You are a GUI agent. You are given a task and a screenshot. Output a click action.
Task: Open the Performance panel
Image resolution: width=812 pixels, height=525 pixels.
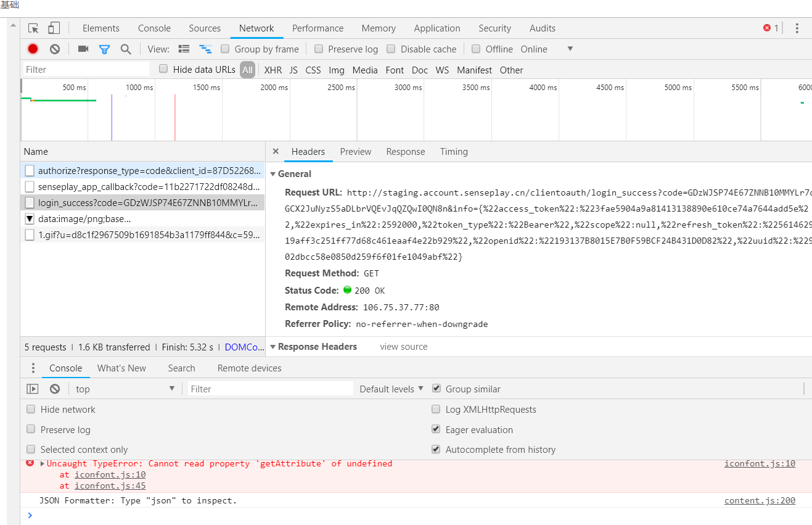pyautogui.click(x=318, y=28)
